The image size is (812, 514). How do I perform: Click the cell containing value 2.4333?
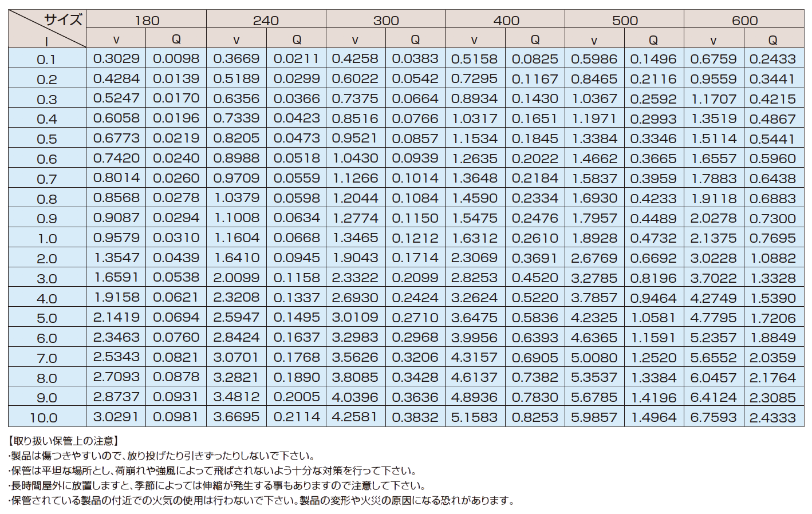772,417
